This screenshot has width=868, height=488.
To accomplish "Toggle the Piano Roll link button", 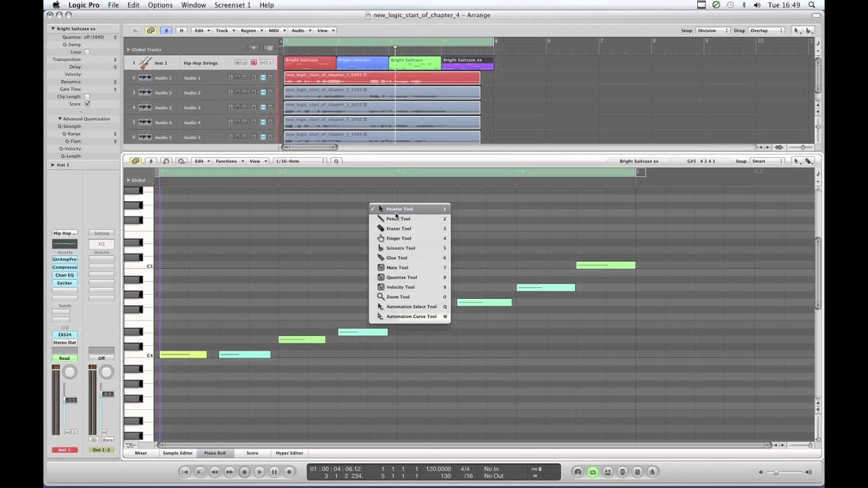I will (136, 161).
